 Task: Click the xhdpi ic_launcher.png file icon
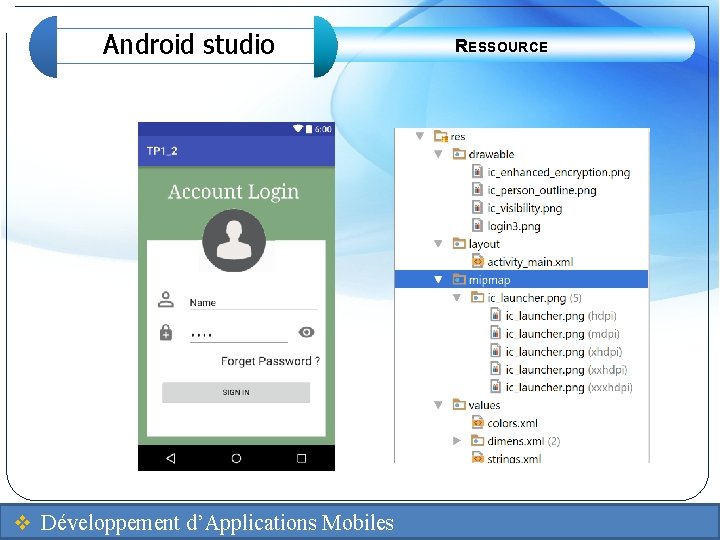(x=495, y=351)
